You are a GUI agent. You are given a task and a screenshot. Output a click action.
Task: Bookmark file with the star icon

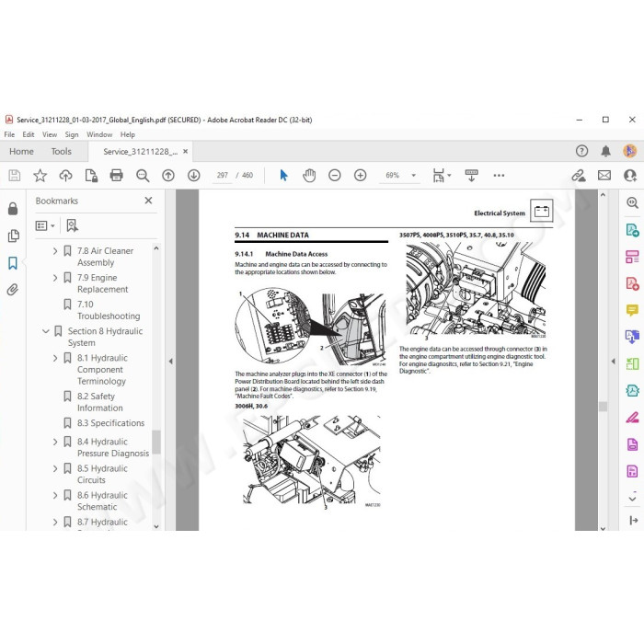[40, 176]
